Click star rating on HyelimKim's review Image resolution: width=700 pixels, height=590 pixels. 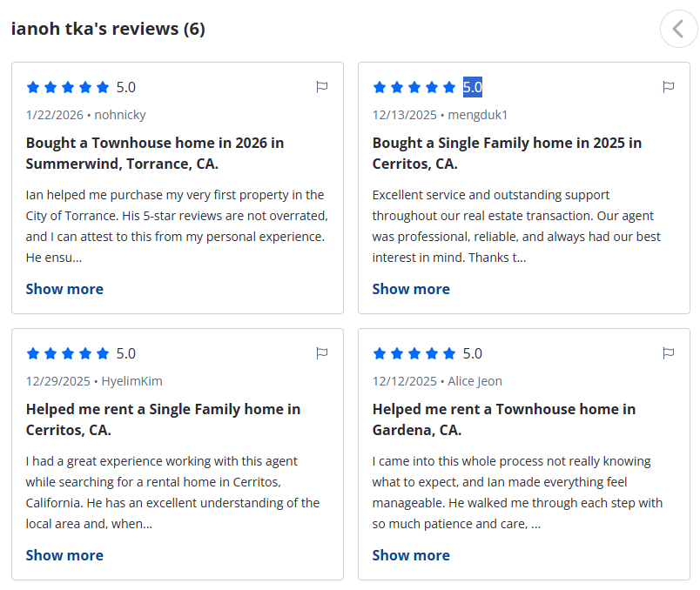click(68, 353)
